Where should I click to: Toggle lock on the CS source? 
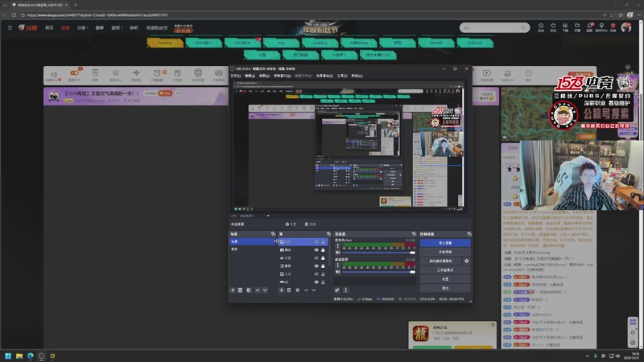[323, 282]
